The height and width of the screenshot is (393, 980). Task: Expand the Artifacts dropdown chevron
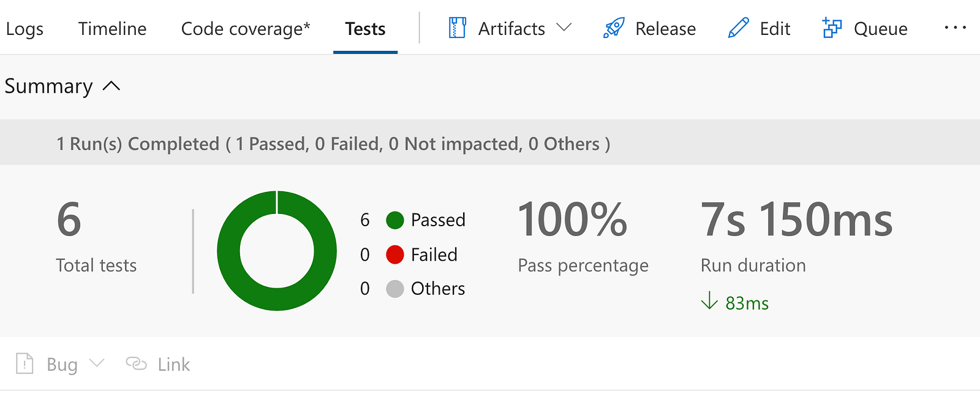[x=564, y=28]
